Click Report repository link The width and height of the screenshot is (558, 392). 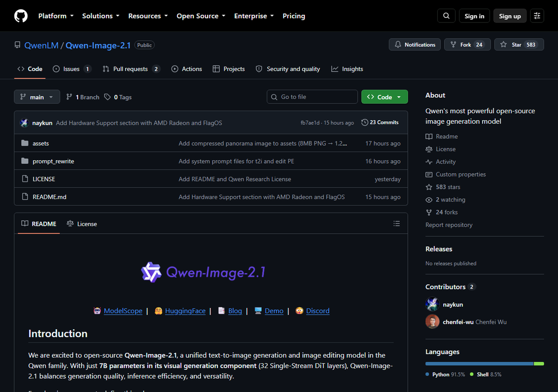449,225
